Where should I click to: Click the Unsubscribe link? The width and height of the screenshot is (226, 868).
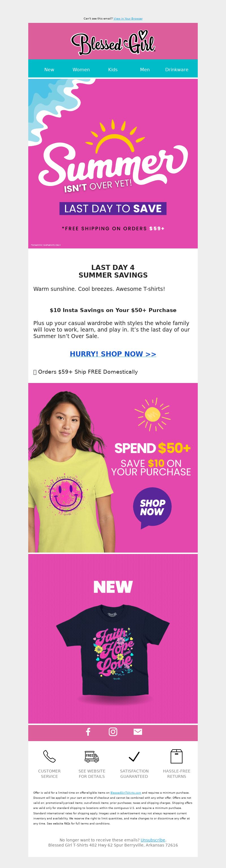click(153, 840)
